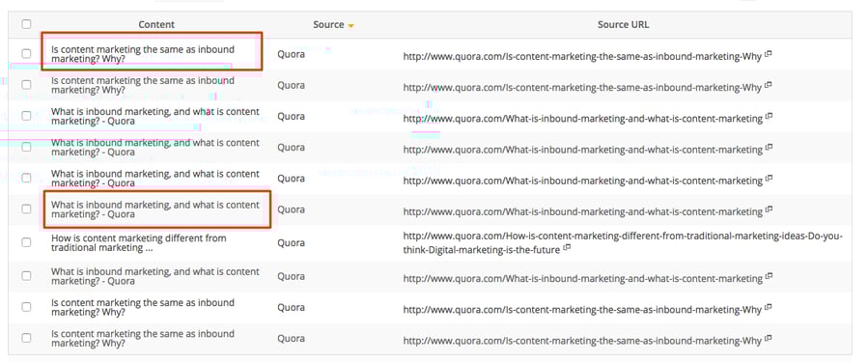Open external link icon in last row
The width and height of the screenshot is (868, 362).
[769, 338]
